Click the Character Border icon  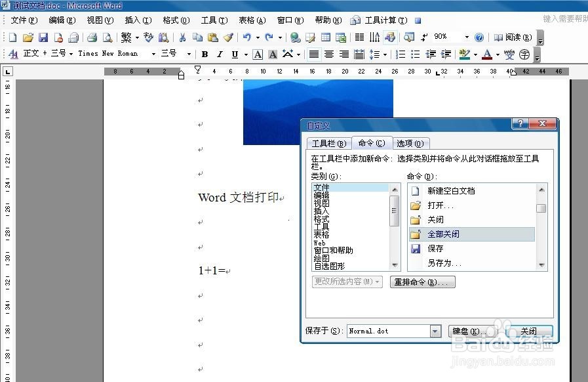[258, 54]
